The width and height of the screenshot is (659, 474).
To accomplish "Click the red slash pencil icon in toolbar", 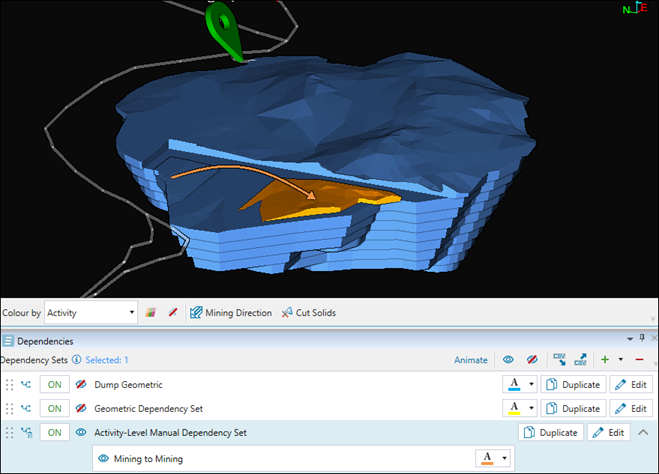I will coord(173,313).
